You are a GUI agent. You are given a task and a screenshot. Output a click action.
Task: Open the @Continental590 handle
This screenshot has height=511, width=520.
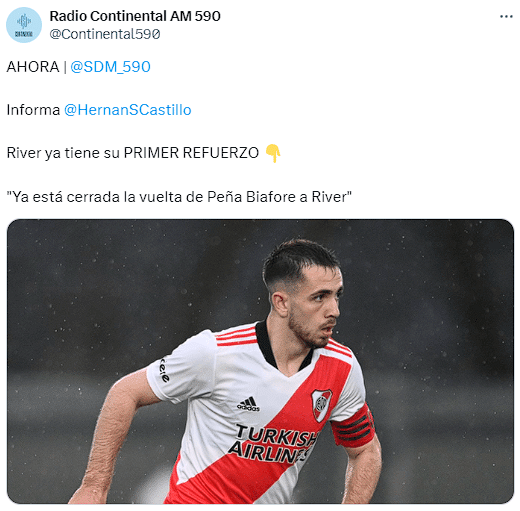pos(105,34)
